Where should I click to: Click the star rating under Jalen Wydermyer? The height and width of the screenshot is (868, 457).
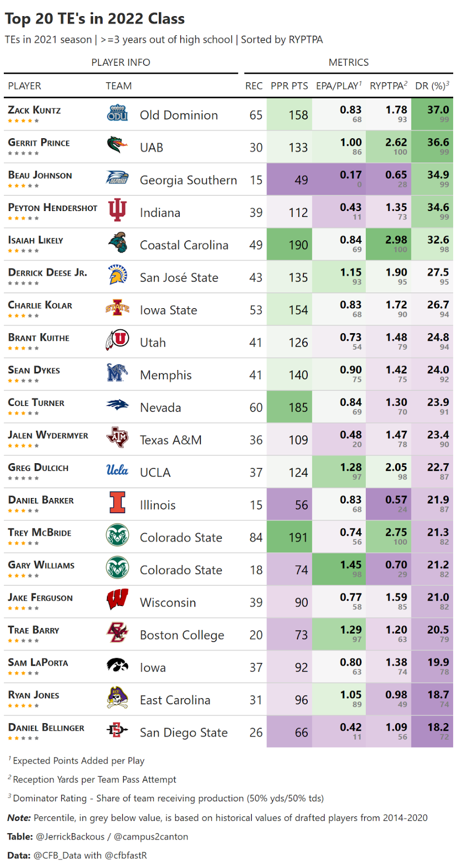[x=23, y=445]
